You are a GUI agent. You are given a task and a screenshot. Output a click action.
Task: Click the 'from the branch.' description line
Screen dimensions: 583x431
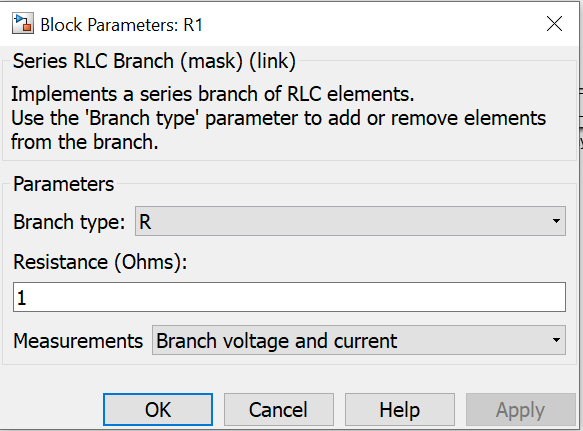[x=85, y=142]
